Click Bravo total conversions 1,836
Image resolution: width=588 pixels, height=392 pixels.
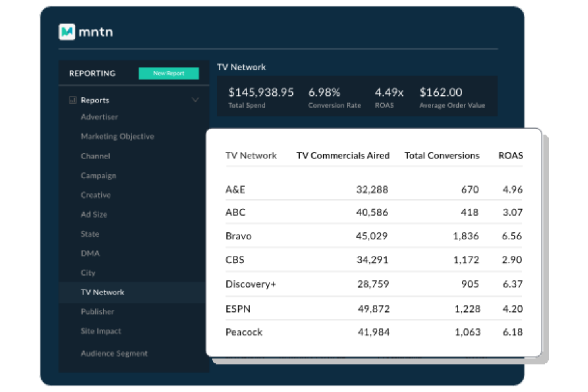coord(466,236)
